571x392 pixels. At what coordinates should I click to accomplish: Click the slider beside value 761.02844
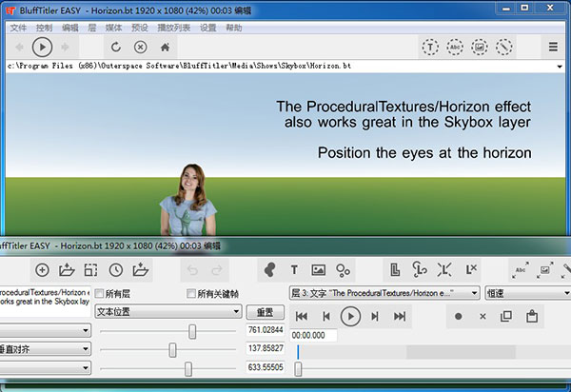click(x=193, y=331)
